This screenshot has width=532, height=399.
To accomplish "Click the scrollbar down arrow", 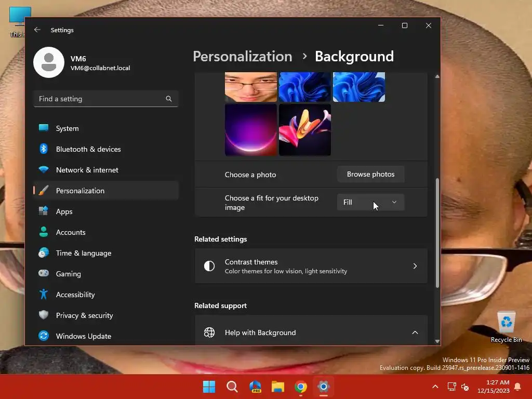I will click(437, 341).
